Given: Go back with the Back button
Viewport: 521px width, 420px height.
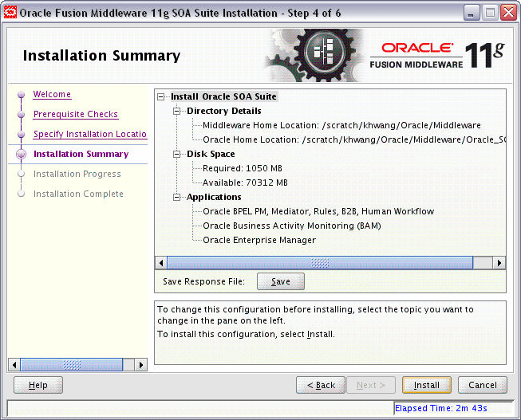Looking at the screenshot, I should [x=320, y=385].
